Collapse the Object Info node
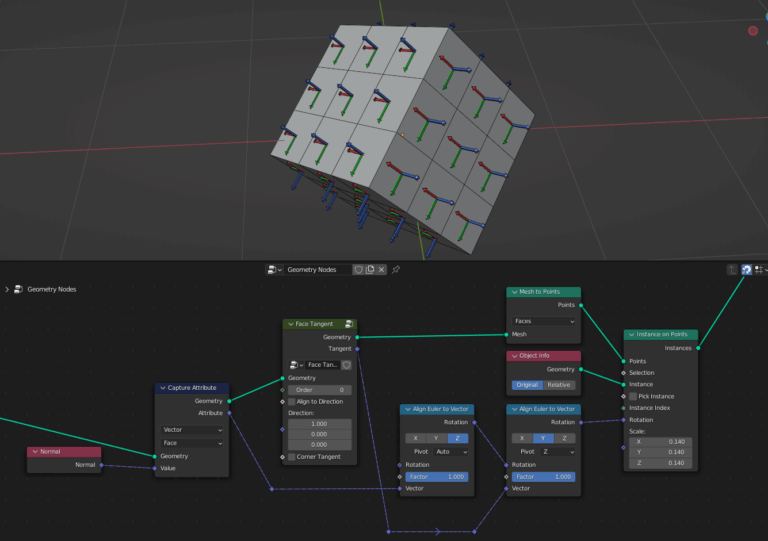768x541 pixels. (x=514, y=356)
